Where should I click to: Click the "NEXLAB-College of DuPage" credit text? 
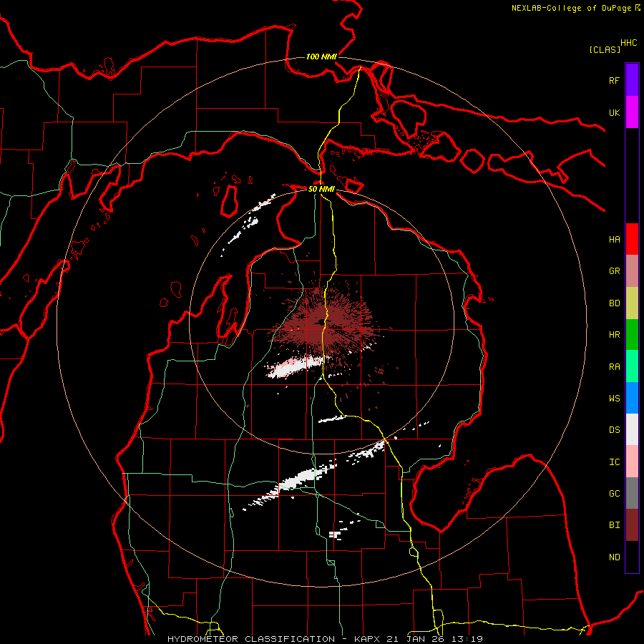pyautogui.click(x=571, y=8)
